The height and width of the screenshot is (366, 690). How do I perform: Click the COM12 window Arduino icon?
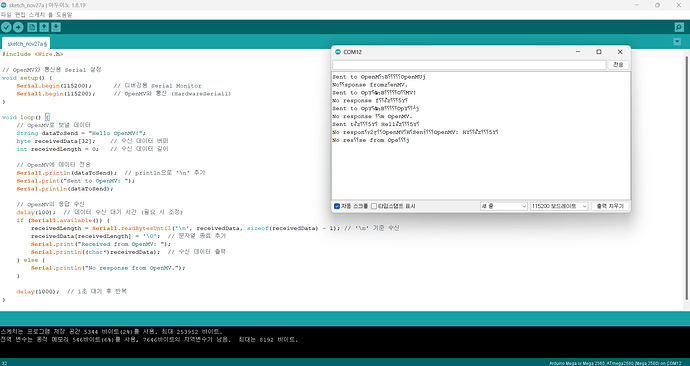click(x=338, y=52)
